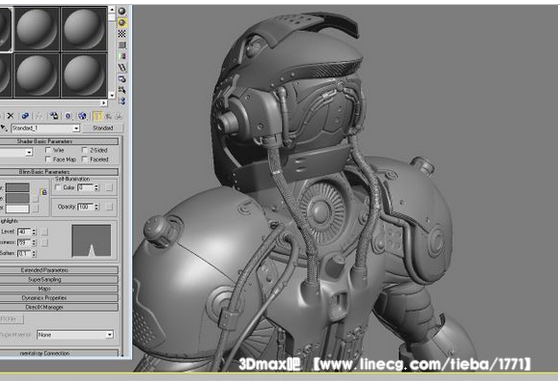560x381 pixels.
Task: Open the Sample UV Tiling flyout
Action: (122, 45)
